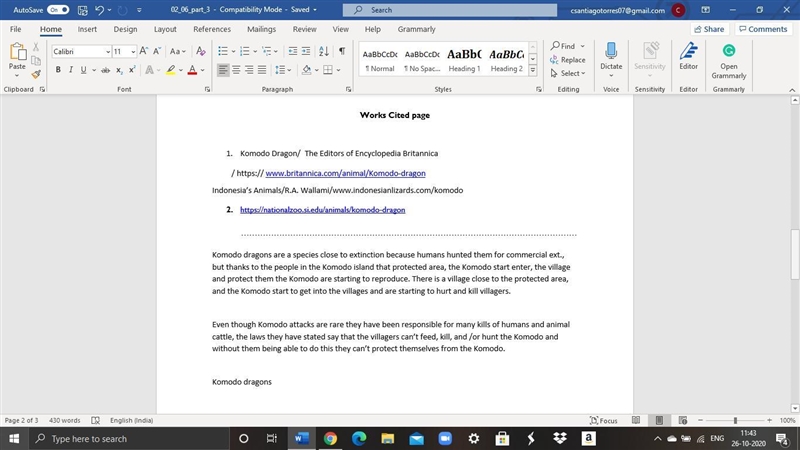The height and width of the screenshot is (450, 800).
Task: Open Google Chrome from taskbar
Action: 330,438
